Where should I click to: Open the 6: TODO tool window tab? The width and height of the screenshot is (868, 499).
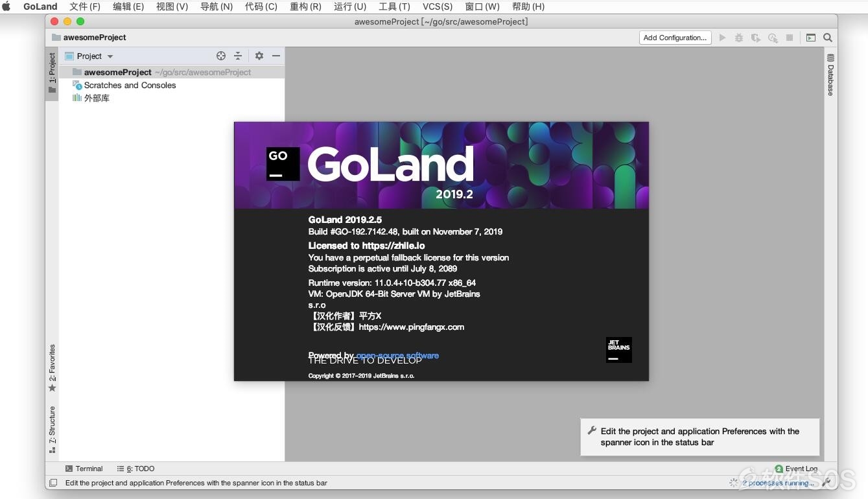[135, 469]
